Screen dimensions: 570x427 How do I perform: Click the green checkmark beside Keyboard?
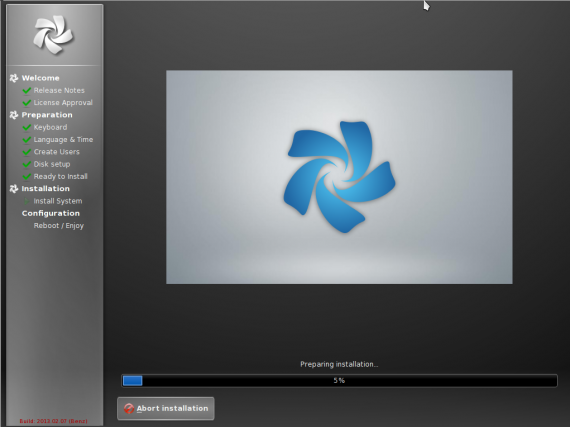click(x=27, y=127)
